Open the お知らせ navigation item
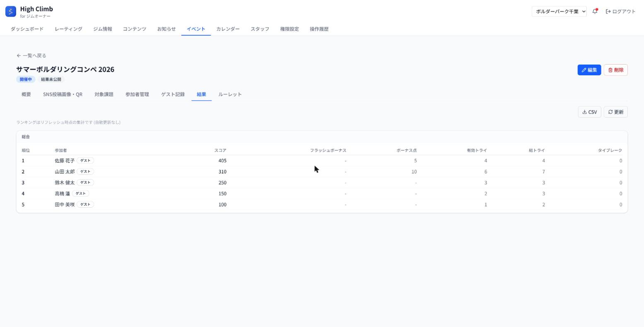This screenshot has height=327, width=644. pyautogui.click(x=166, y=29)
